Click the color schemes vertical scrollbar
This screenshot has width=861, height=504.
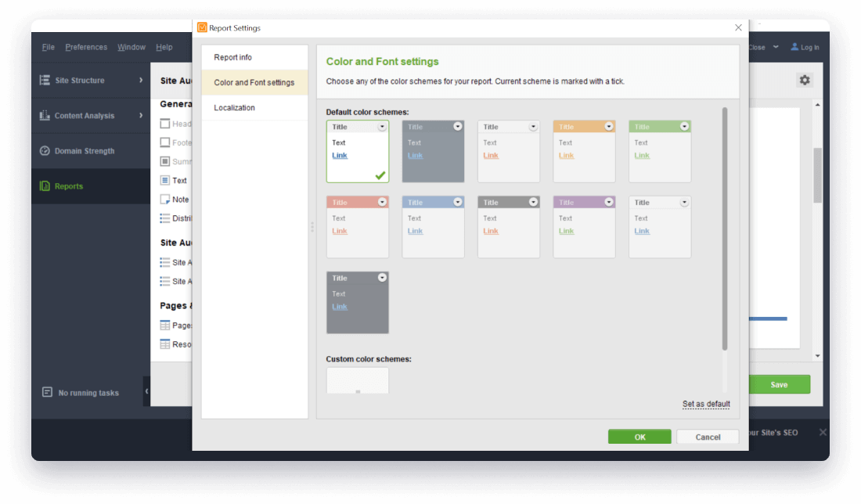pyautogui.click(x=725, y=229)
